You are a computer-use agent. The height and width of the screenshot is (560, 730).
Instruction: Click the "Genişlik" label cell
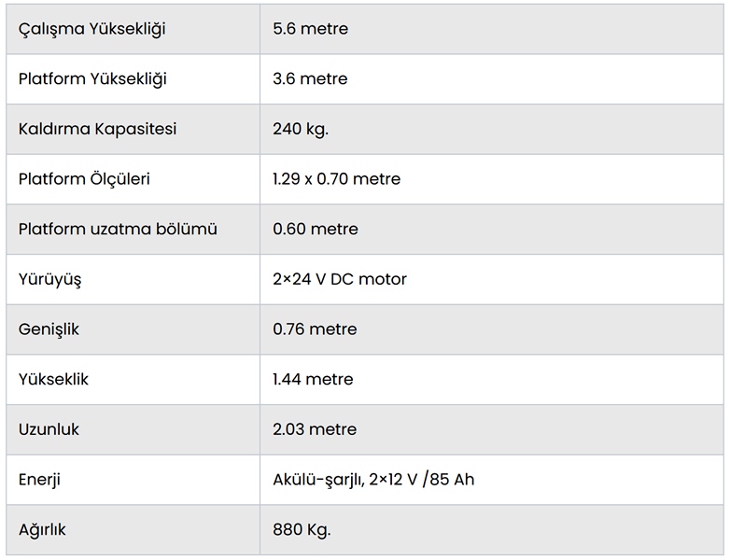click(49, 329)
